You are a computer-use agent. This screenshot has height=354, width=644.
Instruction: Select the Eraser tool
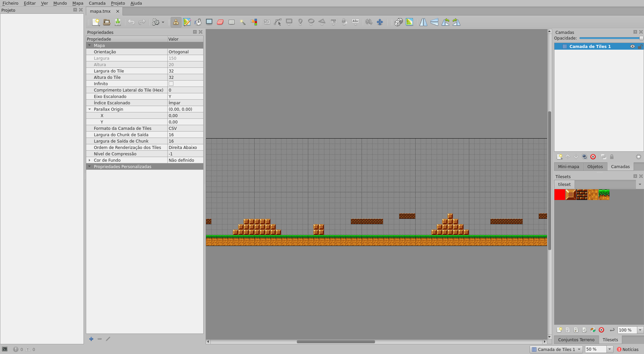point(220,22)
